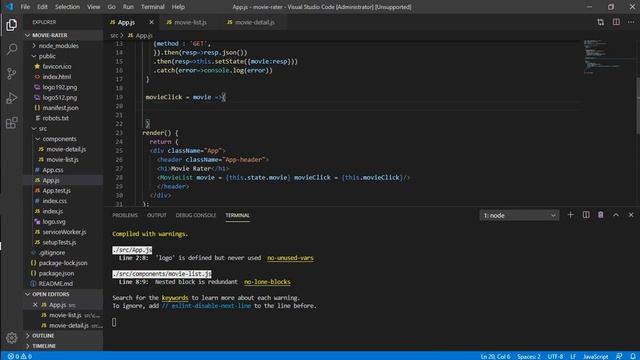Change end of line via LF
Viewport: 640px width, 360px height.
coord(573,356)
